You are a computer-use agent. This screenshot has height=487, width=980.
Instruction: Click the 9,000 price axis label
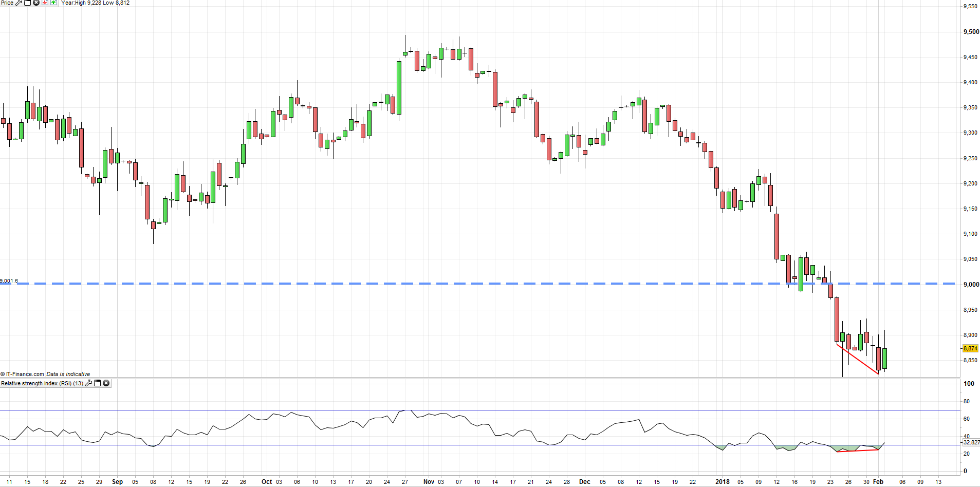[x=971, y=285]
